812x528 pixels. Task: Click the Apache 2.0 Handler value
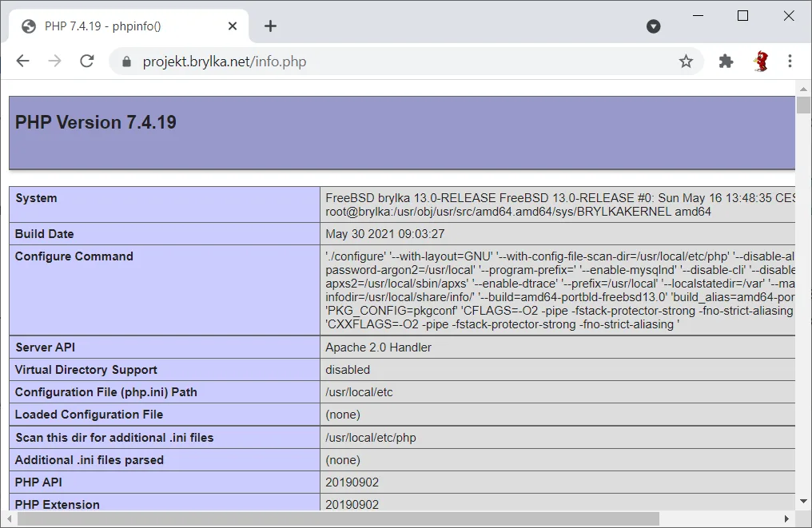(x=378, y=347)
